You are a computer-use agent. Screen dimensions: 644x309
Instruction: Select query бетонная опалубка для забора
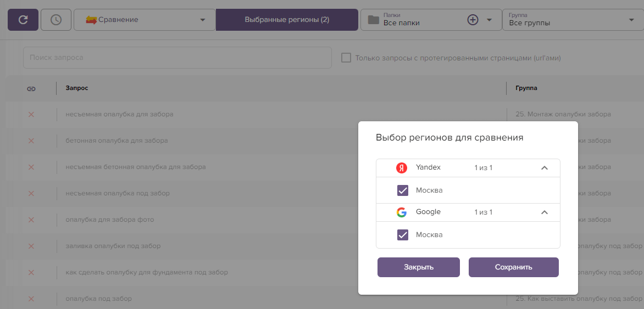pyautogui.click(x=116, y=141)
